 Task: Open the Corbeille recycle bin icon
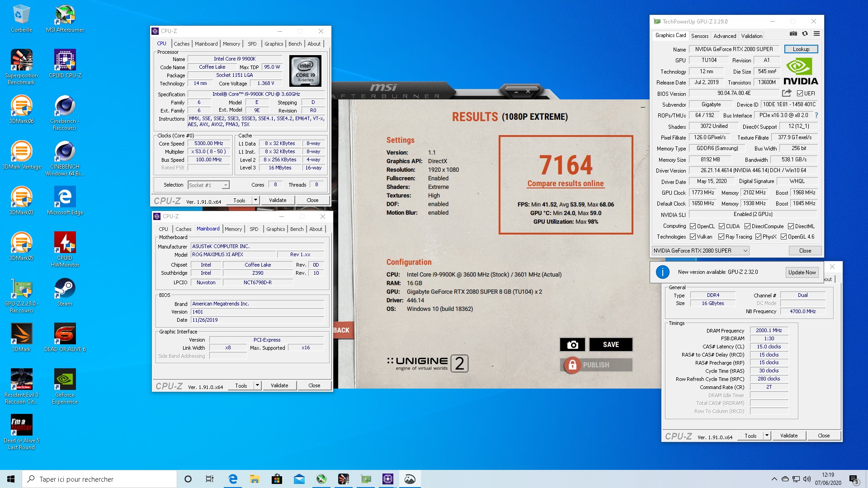pyautogui.click(x=21, y=18)
